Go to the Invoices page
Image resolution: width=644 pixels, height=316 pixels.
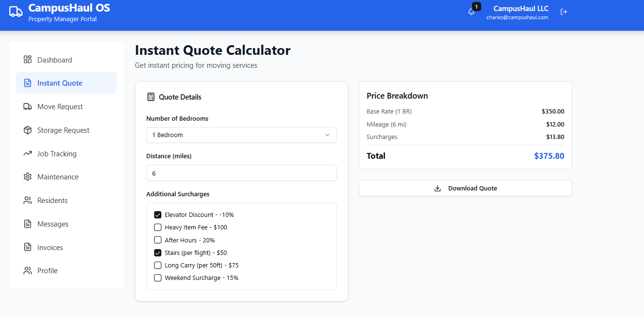tap(50, 248)
